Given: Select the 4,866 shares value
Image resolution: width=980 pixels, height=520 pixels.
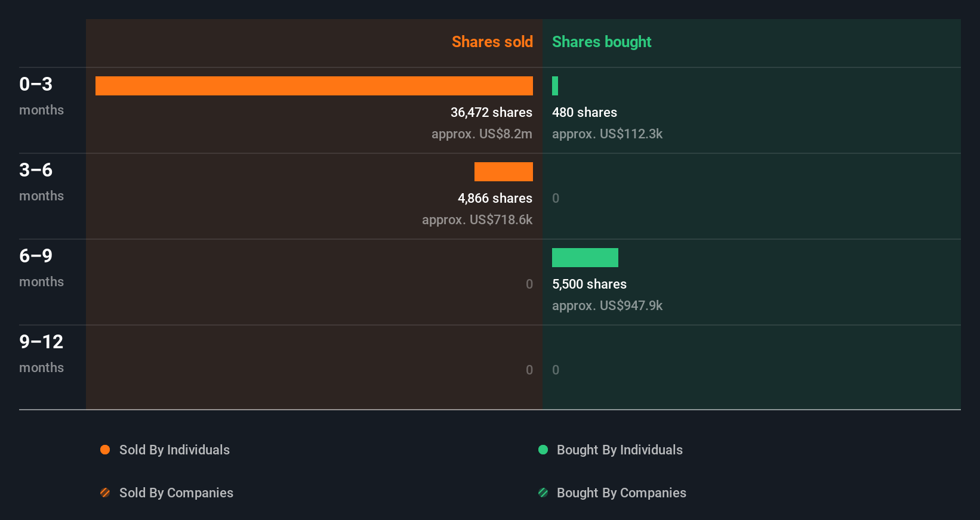Looking at the screenshot, I should click(495, 198).
